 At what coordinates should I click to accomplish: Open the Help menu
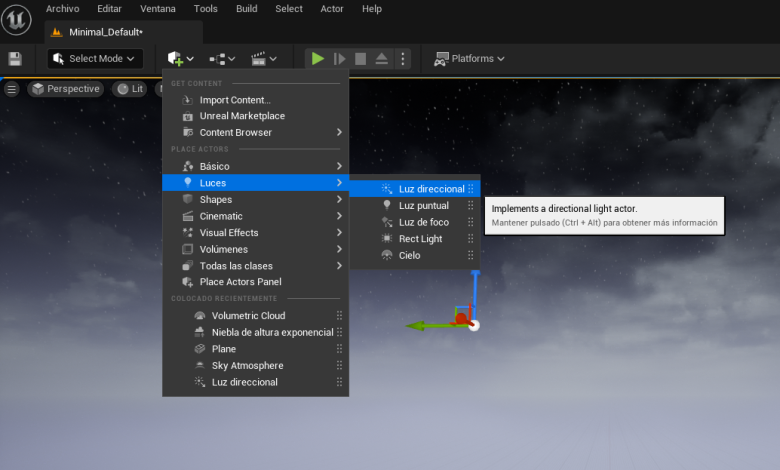tap(372, 9)
